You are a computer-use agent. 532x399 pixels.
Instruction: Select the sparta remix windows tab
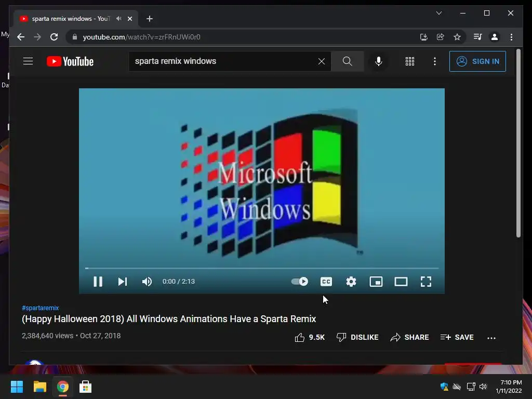(x=75, y=19)
